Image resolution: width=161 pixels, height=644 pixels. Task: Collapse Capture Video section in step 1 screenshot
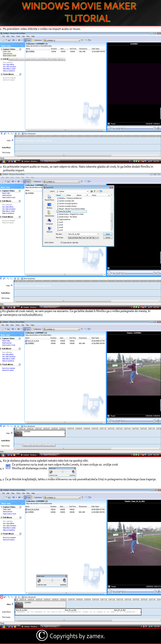[x=20, y=49]
